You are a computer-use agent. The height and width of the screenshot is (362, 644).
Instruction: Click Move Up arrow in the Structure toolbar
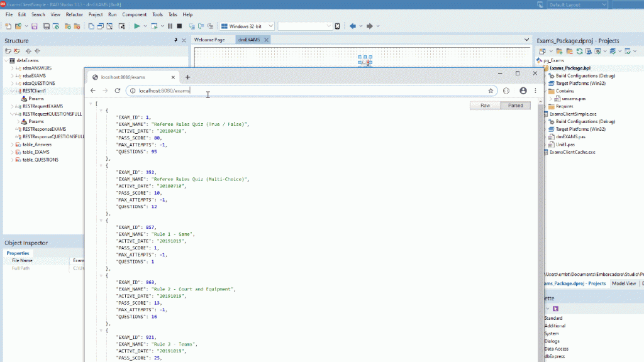click(28, 51)
